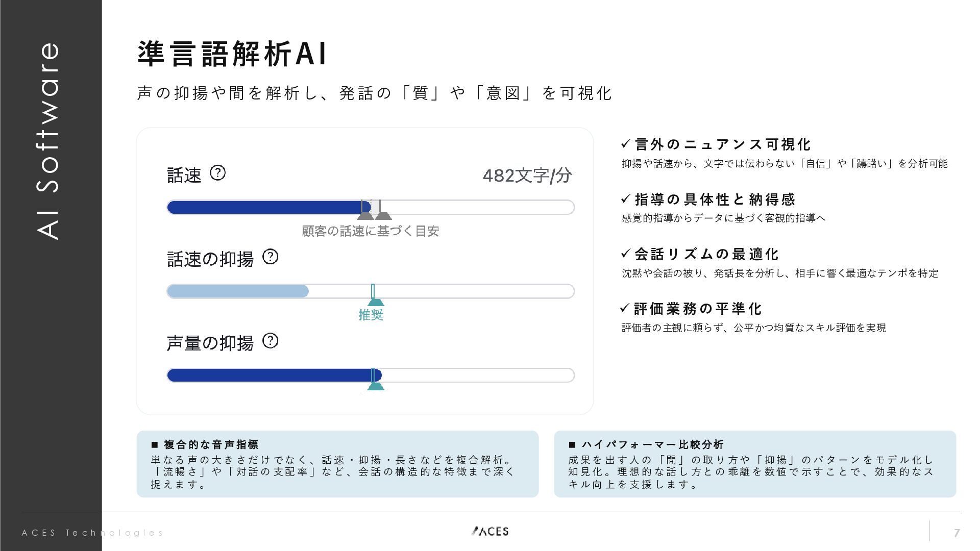Click the ACES logo in the footer
The image size is (980, 551).
click(490, 531)
